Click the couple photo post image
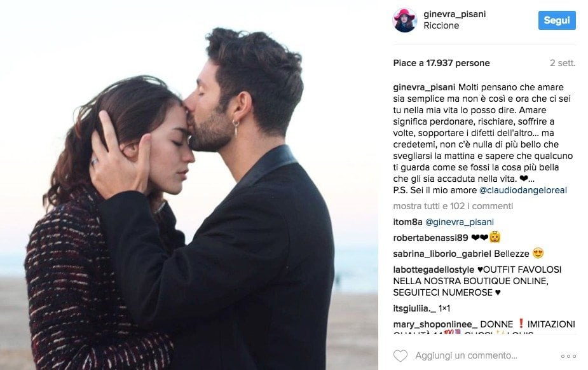 [189, 185]
